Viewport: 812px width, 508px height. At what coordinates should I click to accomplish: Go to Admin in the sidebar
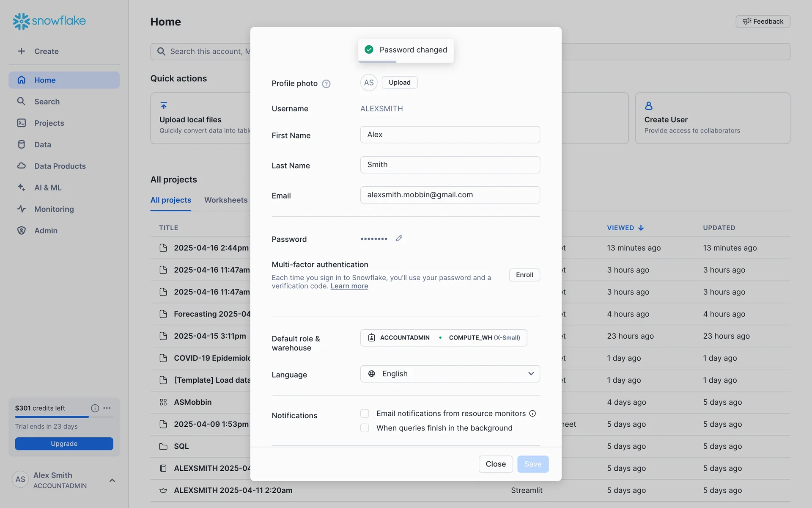[46, 231]
